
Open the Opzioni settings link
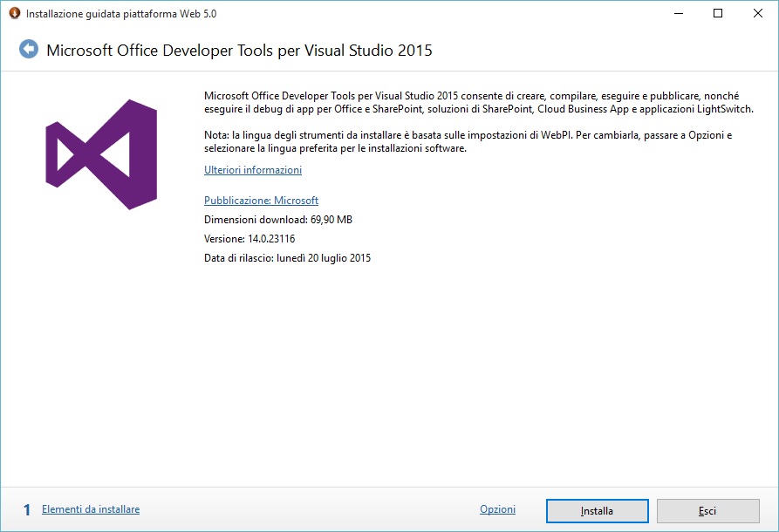(497, 509)
